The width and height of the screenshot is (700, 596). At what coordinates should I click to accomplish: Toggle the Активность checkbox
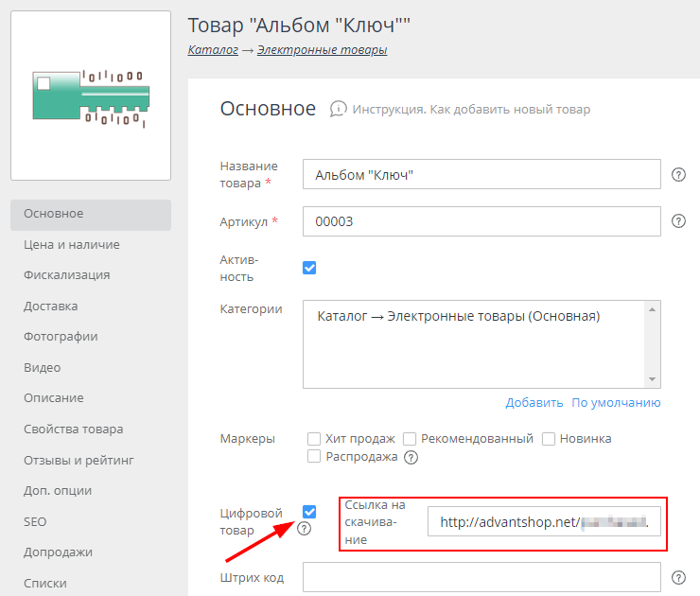pyautogui.click(x=309, y=268)
